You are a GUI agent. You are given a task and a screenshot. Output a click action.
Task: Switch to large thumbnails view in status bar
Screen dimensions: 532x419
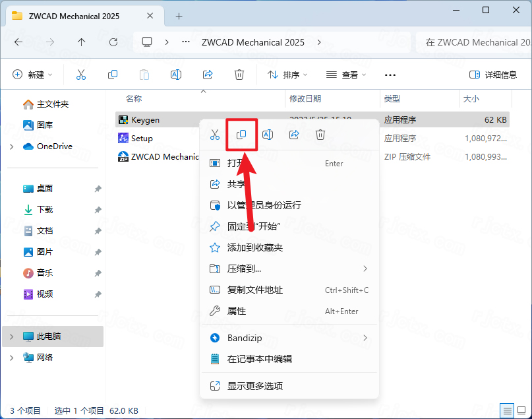[x=520, y=410]
